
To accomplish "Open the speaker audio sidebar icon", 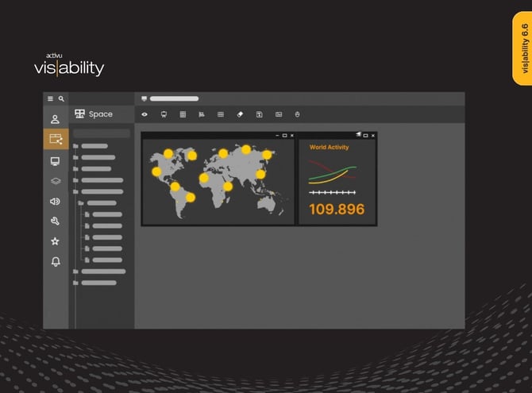I will pos(55,201).
